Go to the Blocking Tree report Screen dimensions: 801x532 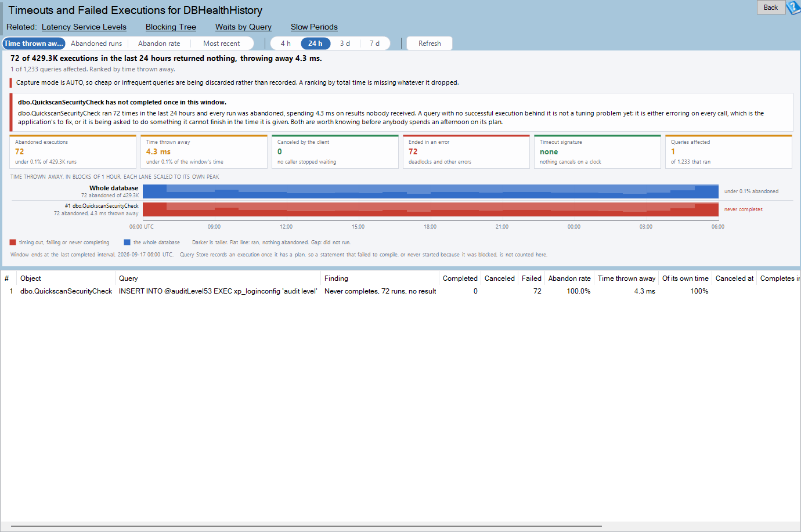[x=171, y=27]
